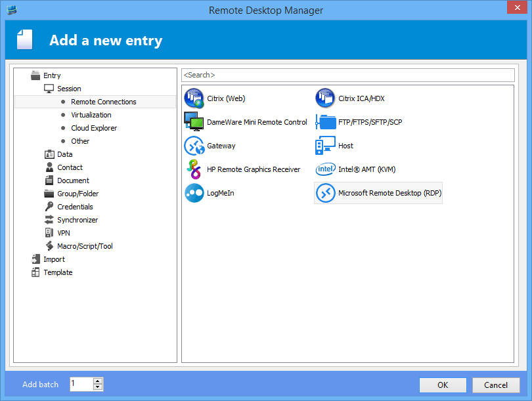This screenshot has width=532, height=401.
Task: Choose the HP Remote Graphics Receiver icon
Action: pyautogui.click(x=194, y=169)
